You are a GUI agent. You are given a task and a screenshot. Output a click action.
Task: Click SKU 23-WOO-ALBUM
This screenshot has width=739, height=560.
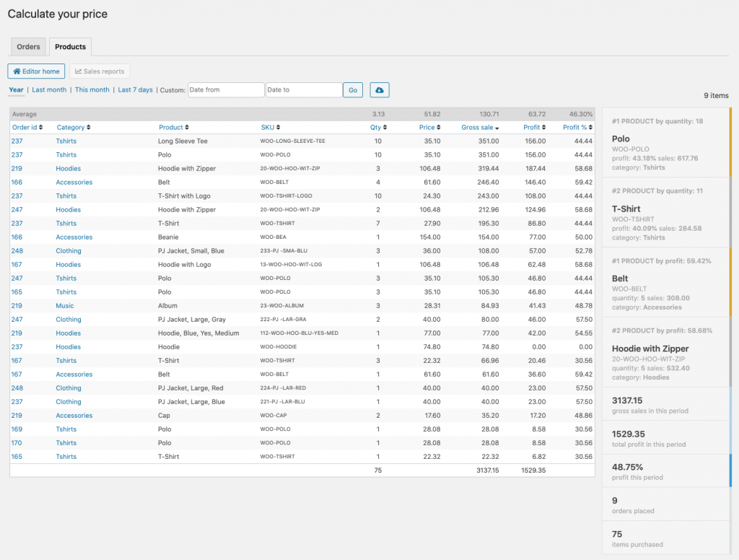(x=282, y=305)
